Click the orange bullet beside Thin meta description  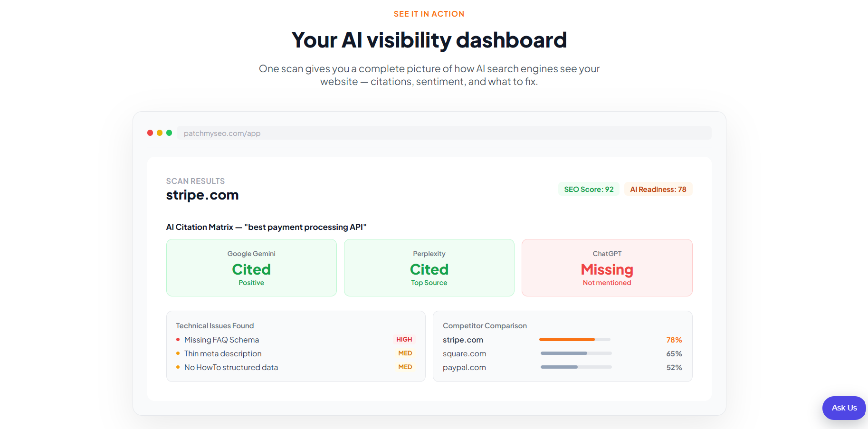coord(178,353)
